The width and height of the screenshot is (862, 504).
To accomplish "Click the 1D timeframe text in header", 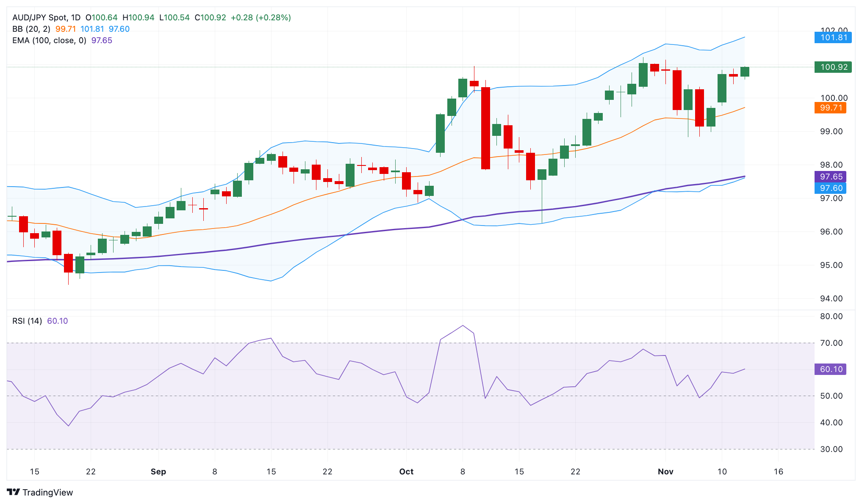I will (75, 18).
